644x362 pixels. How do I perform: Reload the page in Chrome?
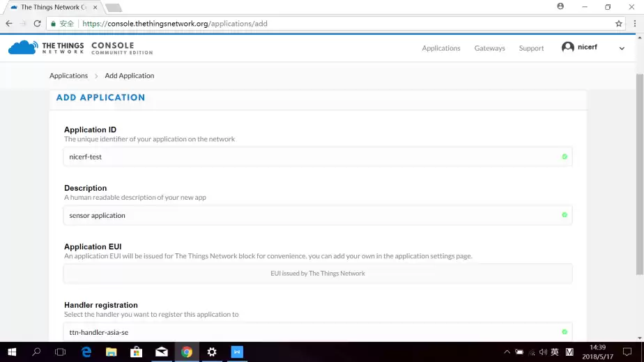(x=37, y=24)
